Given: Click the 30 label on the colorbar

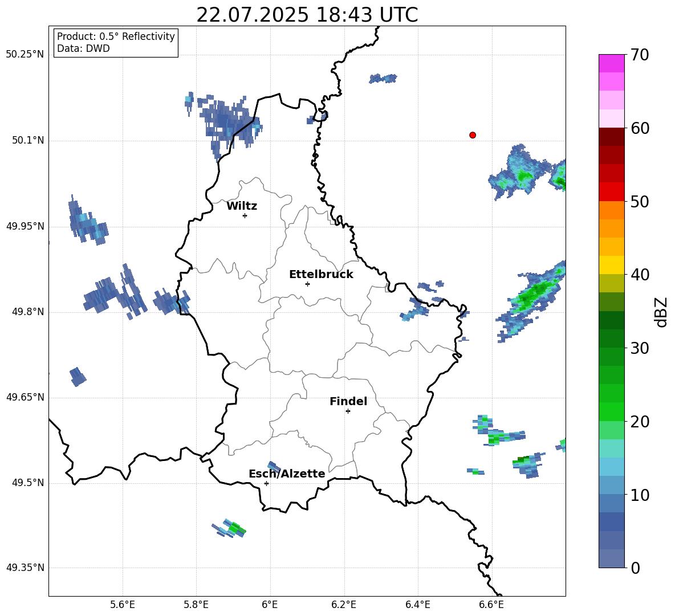Looking at the screenshot, I should (640, 348).
